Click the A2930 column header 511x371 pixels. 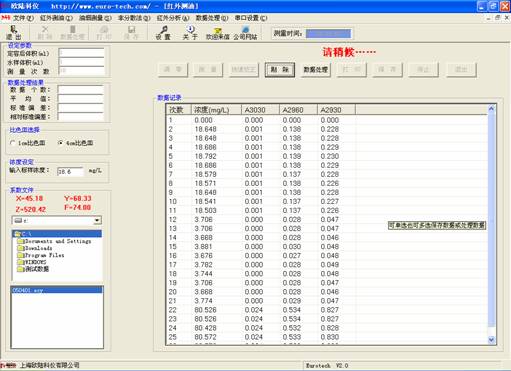[x=336, y=110]
